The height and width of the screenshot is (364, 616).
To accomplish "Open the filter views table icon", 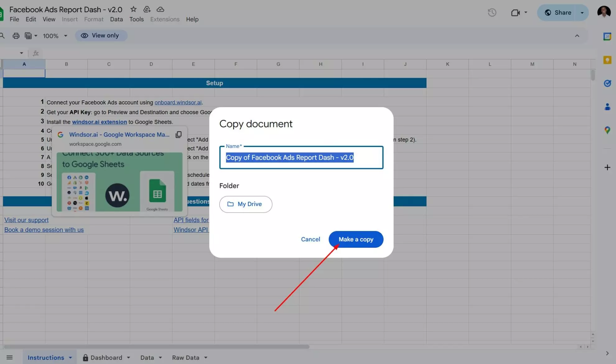I will coord(28,36).
